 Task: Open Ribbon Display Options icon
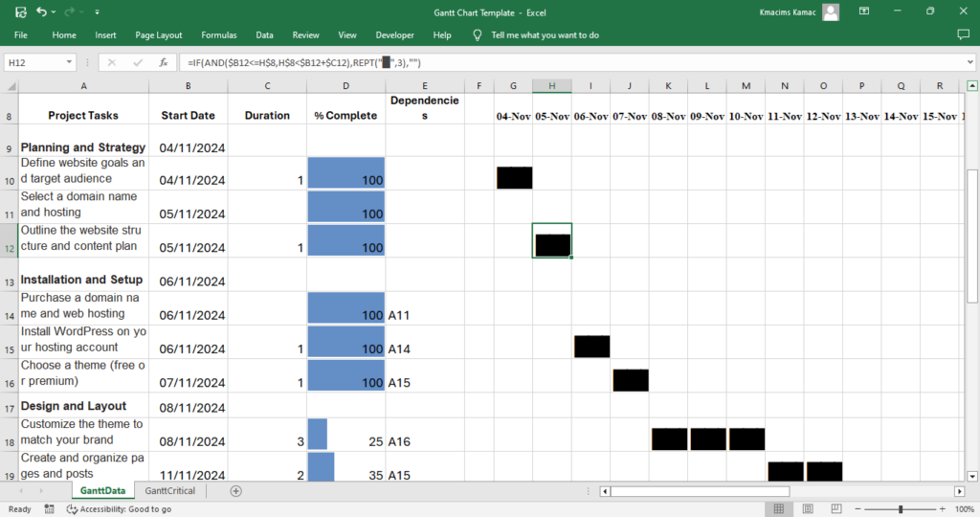point(864,11)
